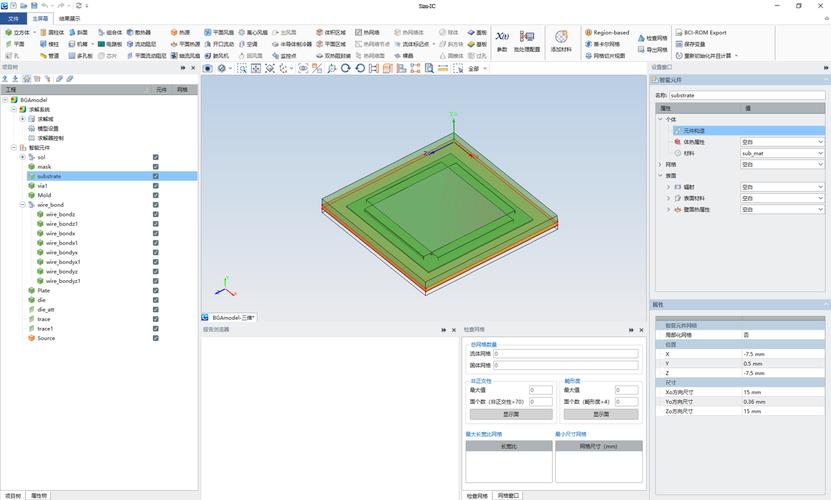Click the Region-based mesh option
The height and width of the screenshot is (500, 831).
(607, 32)
